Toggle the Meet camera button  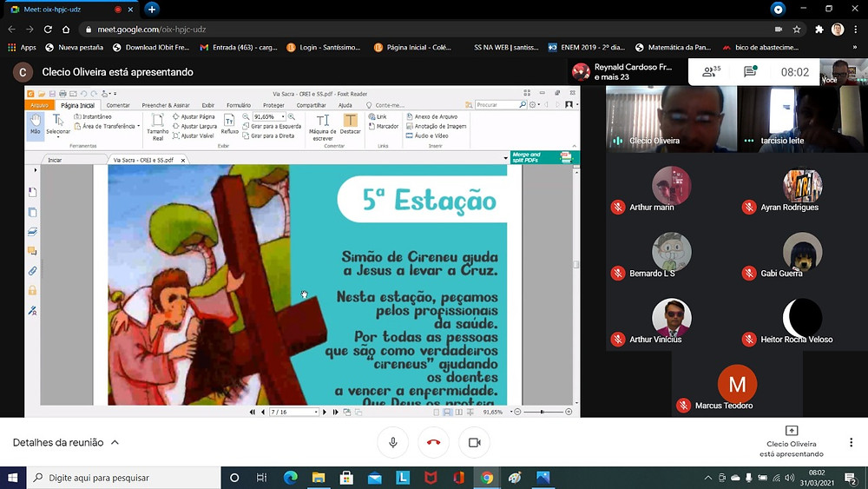(x=475, y=442)
